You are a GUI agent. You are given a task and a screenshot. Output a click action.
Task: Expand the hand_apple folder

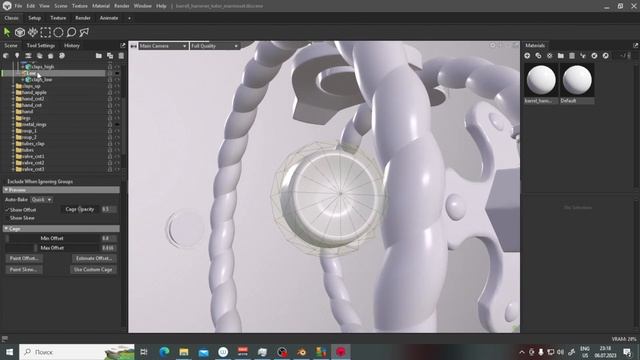pos(13,92)
